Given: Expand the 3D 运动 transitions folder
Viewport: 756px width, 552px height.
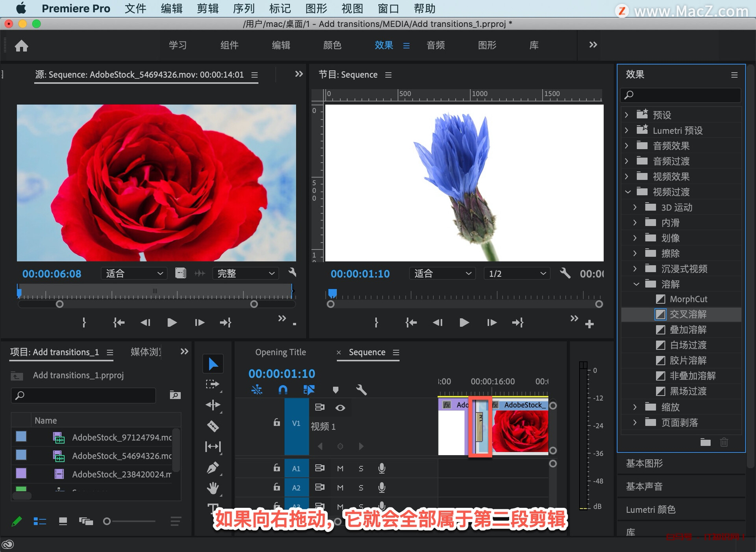Looking at the screenshot, I should point(635,207).
